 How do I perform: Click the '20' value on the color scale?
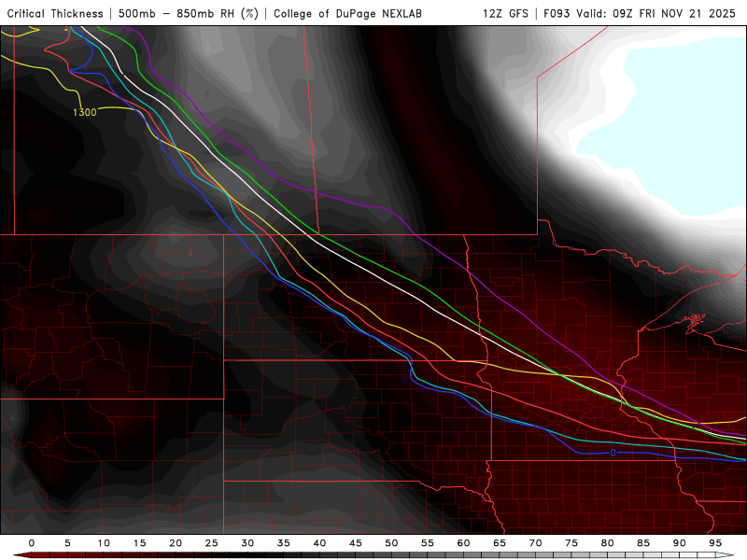click(x=176, y=543)
